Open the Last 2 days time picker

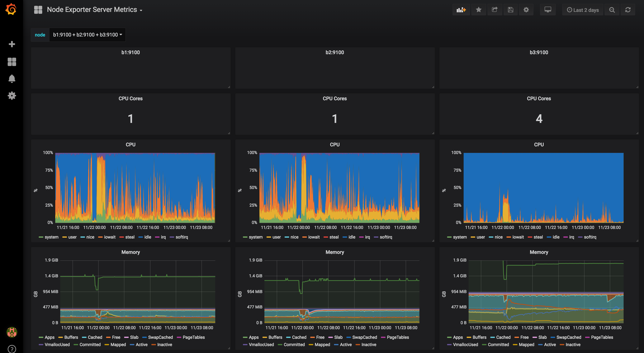tap(583, 10)
